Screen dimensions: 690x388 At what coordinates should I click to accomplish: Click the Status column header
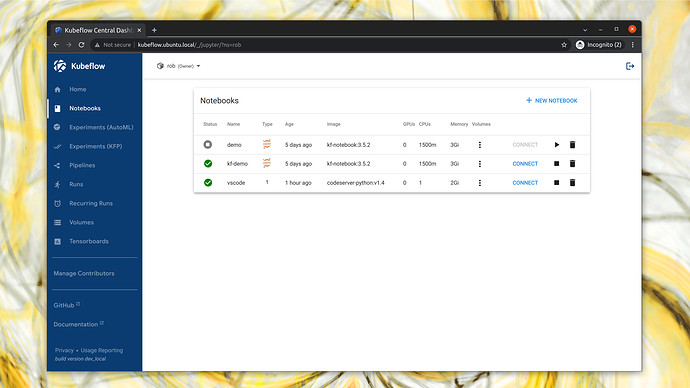click(x=210, y=124)
